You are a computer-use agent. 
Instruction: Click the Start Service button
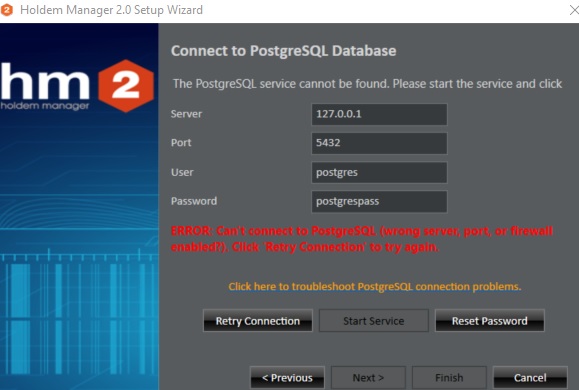(x=374, y=321)
